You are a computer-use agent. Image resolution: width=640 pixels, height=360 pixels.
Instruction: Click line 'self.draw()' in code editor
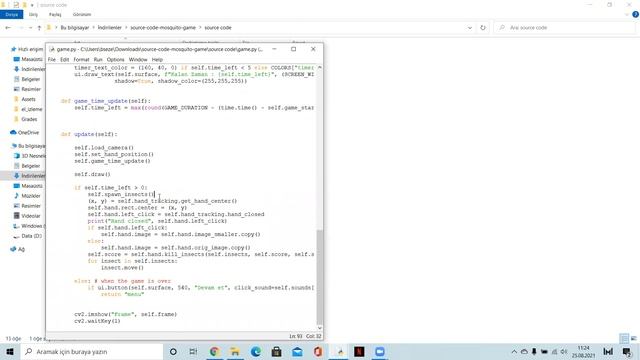[92, 174]
